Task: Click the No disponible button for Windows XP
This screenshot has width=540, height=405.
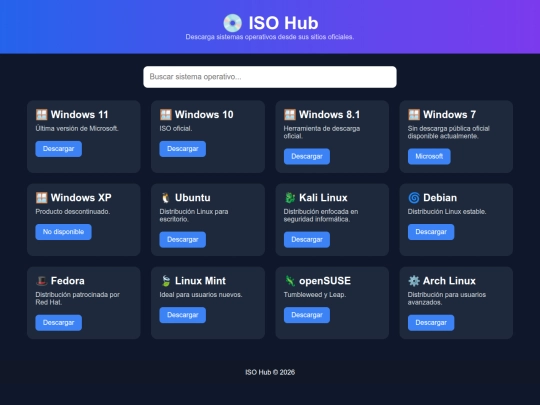Action: click(x=63, y=232)
